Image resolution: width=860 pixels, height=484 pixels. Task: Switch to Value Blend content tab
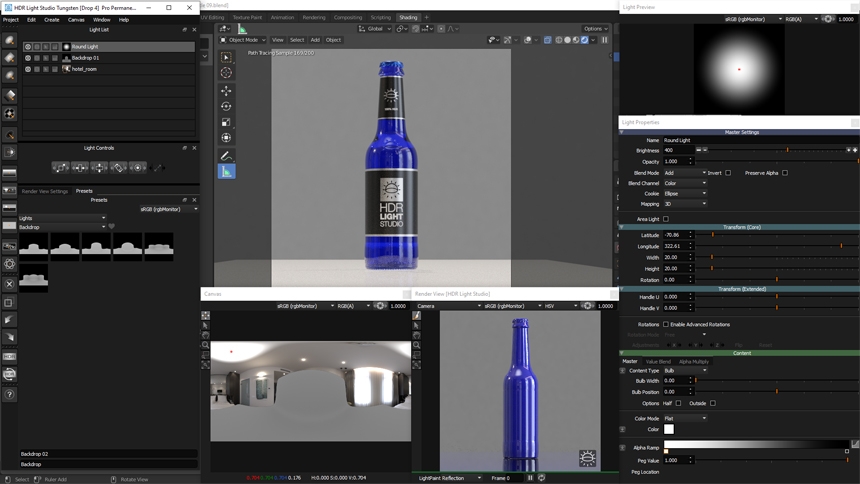tap(658, 362)
